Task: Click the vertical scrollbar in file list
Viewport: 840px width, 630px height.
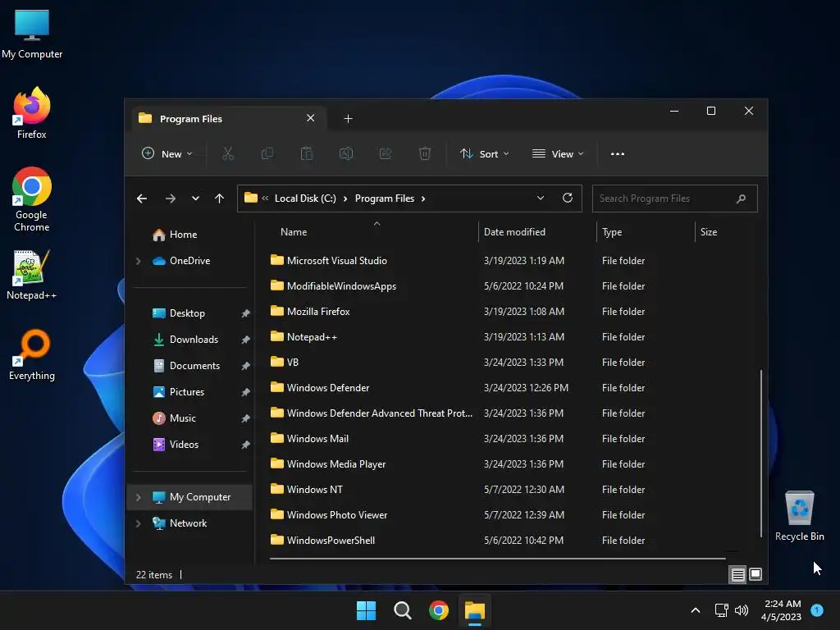Action: click(x=760, y=453)
